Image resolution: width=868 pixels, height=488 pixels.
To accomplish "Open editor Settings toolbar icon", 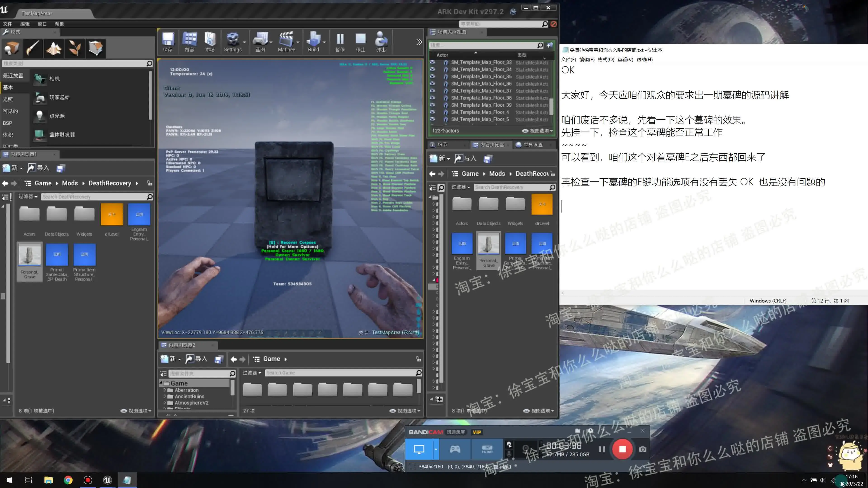I will [x=233, y=42].
